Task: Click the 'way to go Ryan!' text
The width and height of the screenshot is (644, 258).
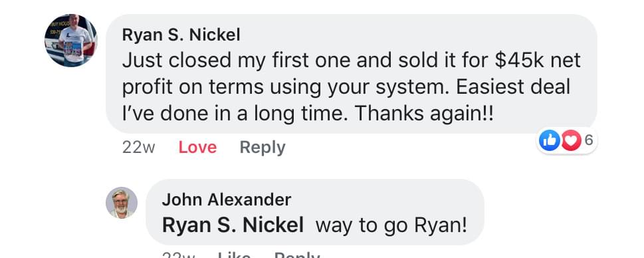Action: 391,225
